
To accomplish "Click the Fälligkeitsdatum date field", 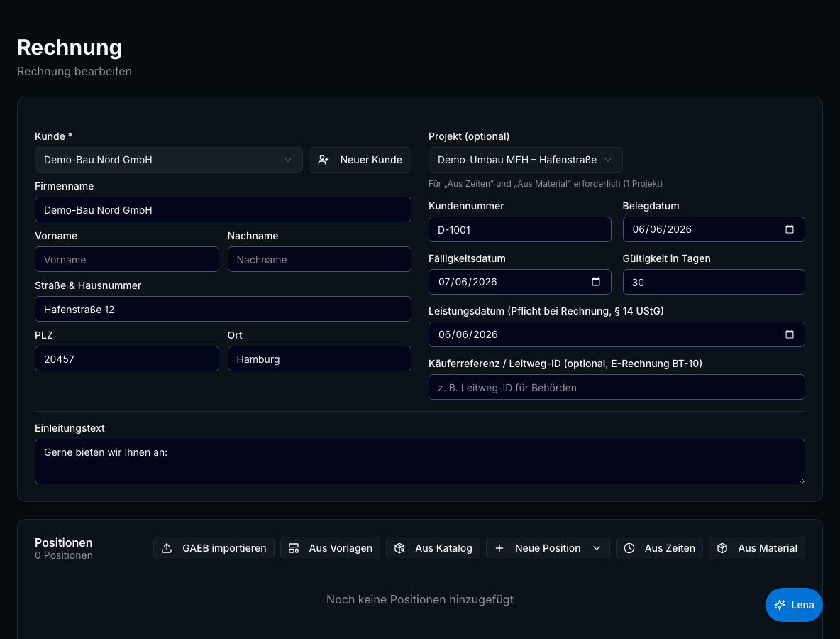I will (519, 282).
